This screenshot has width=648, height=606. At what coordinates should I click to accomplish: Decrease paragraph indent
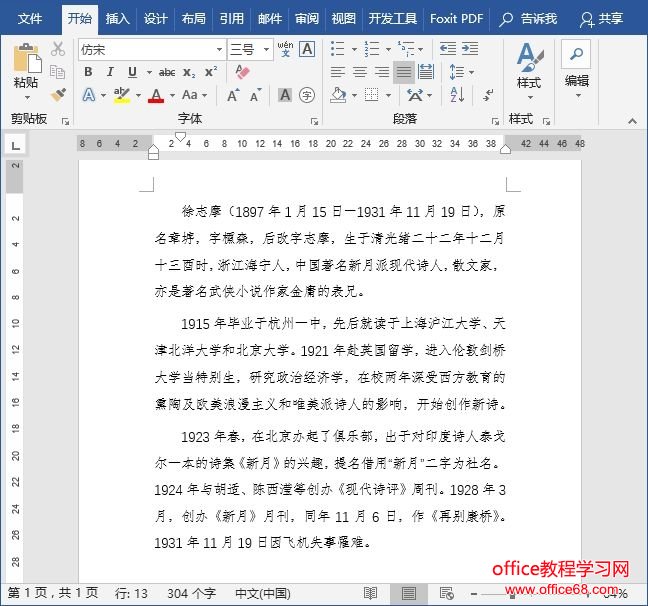(448, 49)
